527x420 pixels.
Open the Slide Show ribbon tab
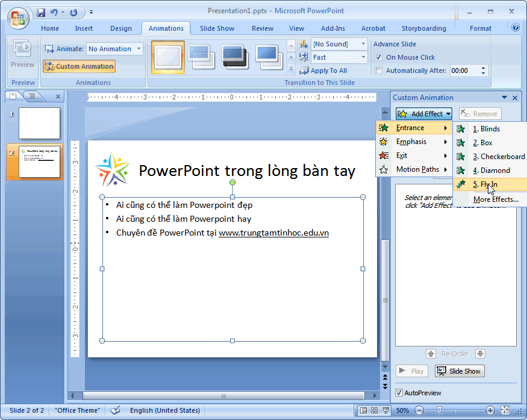[217, 28]
